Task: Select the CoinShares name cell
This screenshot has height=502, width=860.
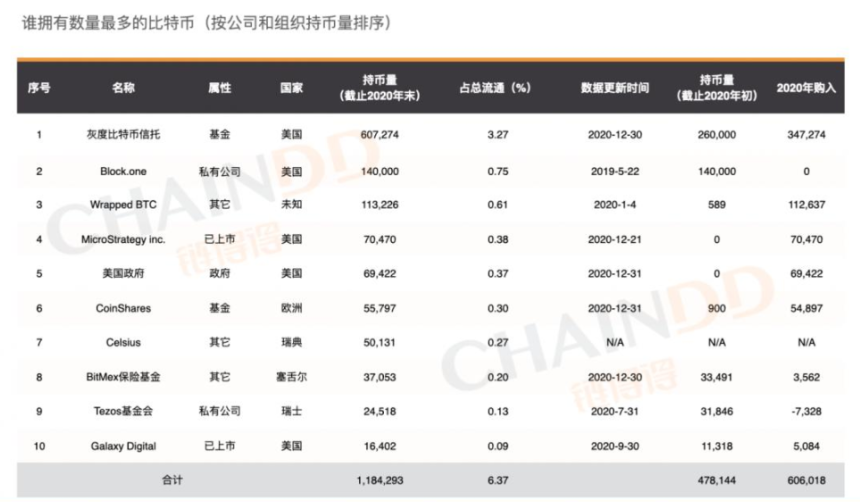Action: tap(124, 309)
